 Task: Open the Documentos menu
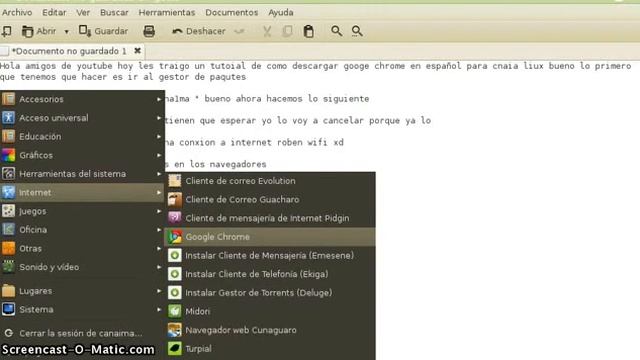click(x=231, y=12)
